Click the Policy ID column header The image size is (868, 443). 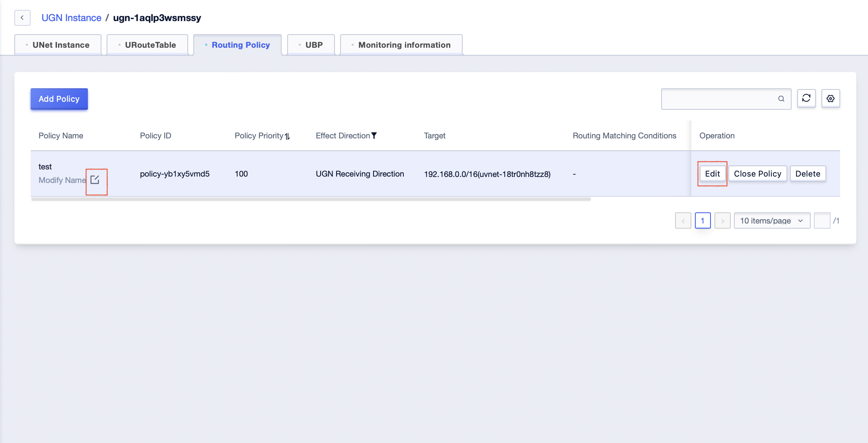pyautogui.click(x=156, y=136)
